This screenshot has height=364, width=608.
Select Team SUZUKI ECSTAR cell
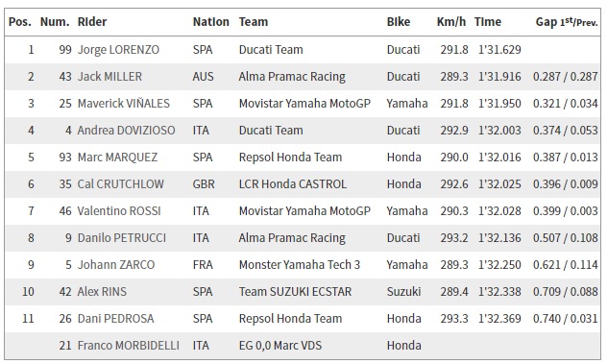coord(295,292)
